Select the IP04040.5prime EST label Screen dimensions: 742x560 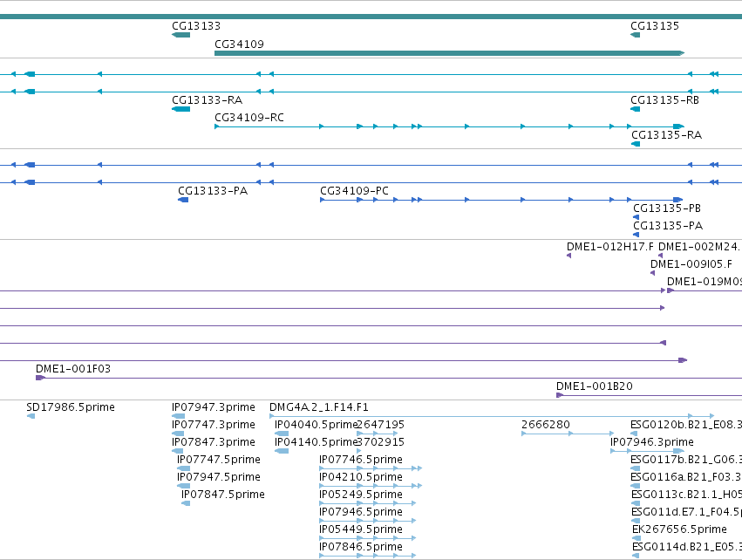click(x=316, y=425)
